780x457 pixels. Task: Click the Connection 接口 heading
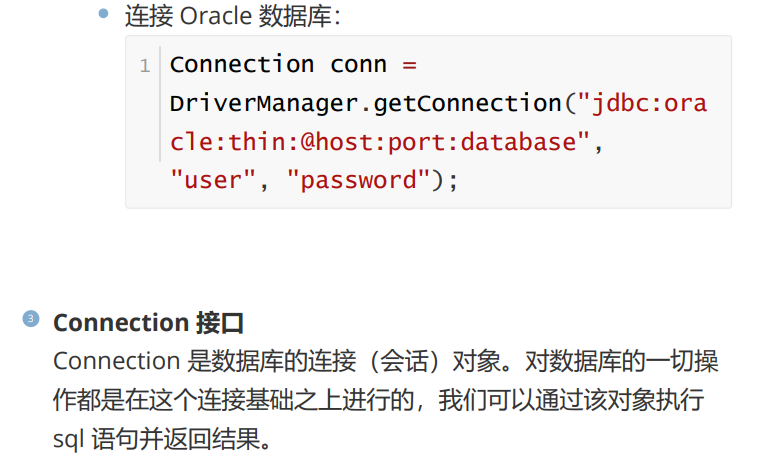point(148,323)
